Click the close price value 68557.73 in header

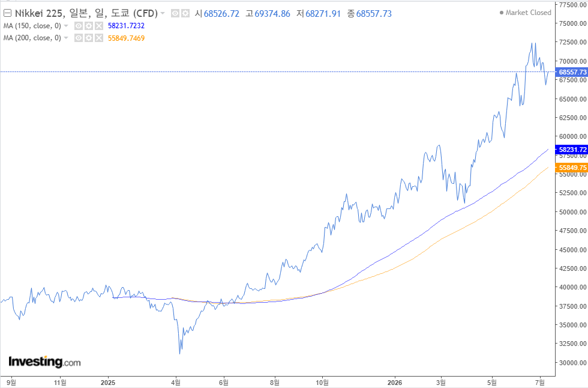pyautogui.click(x=374, y=14)
